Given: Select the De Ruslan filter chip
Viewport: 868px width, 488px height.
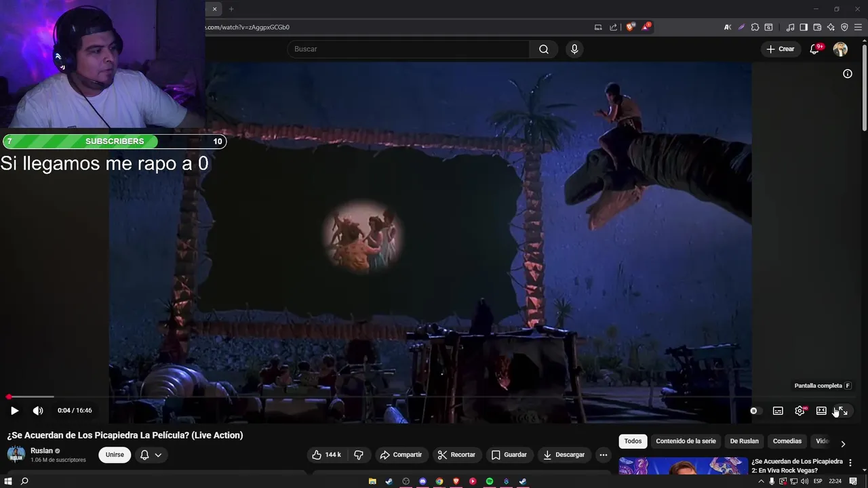Looking at the screenshot, I should pos(744,441).
